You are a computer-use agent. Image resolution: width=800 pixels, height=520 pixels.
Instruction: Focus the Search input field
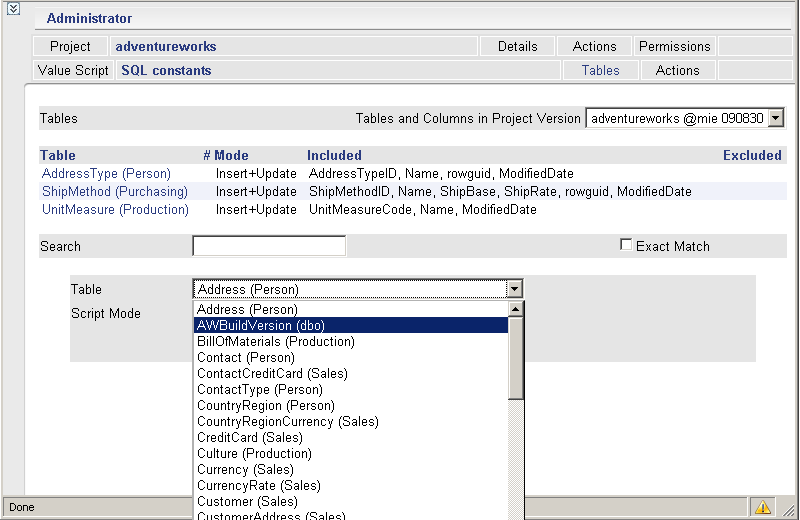(x=269, y=246)
